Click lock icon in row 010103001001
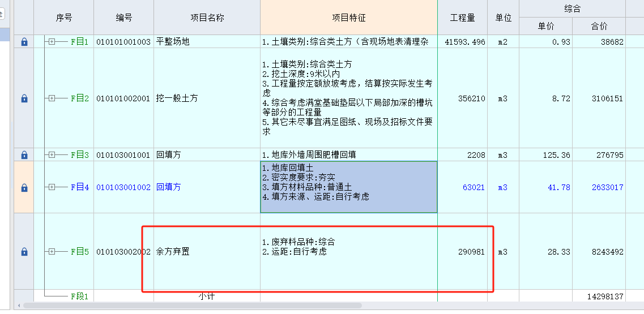 tap(24, 155)
